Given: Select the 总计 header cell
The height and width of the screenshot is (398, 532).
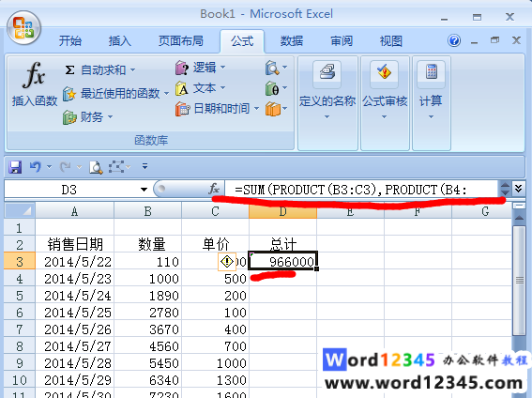Looking at the screenshot, I should click(x=282, y=244).
